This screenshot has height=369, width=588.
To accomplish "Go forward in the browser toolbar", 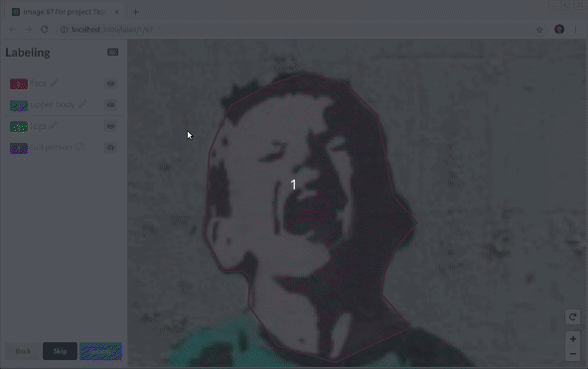I will (28, 29).
